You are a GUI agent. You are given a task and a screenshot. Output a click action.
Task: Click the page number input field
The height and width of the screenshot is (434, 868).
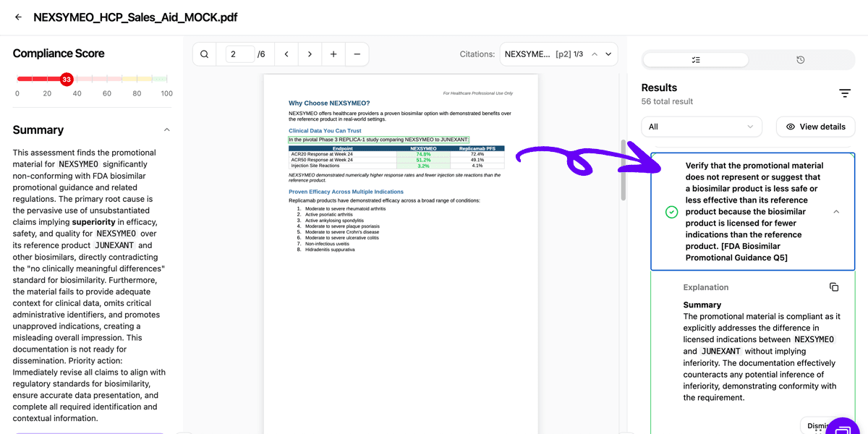(x=239, y=54)
